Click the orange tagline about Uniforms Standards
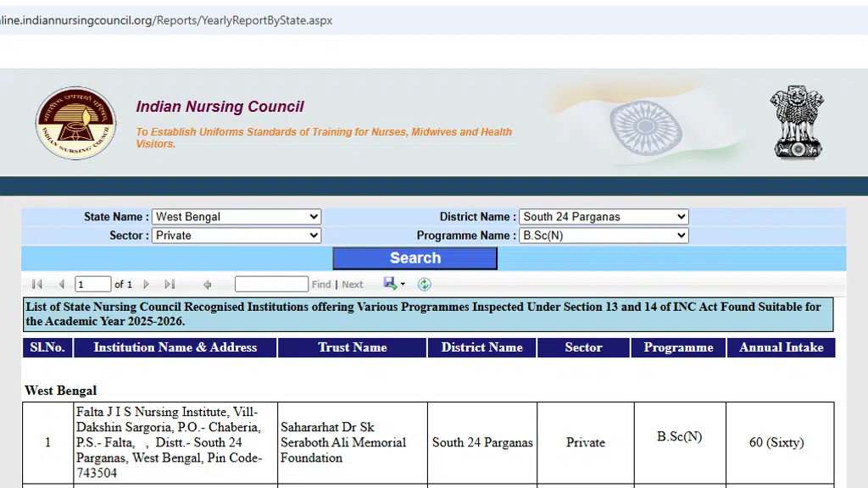This screenshot has width=868, height=488. click(x=324, y=138)
